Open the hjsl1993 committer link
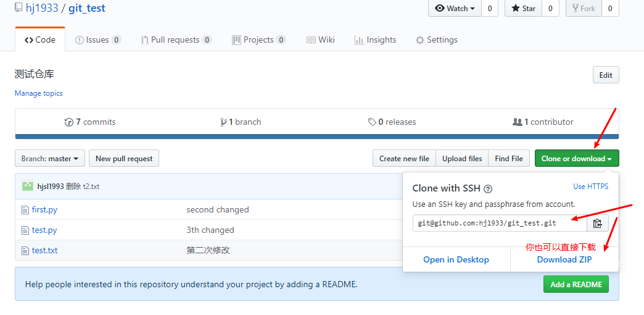 pyautogui.click(x=51, y=187)
